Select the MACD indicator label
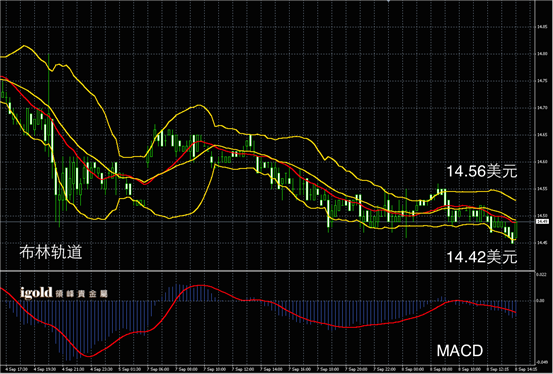 tap(460, 351)
